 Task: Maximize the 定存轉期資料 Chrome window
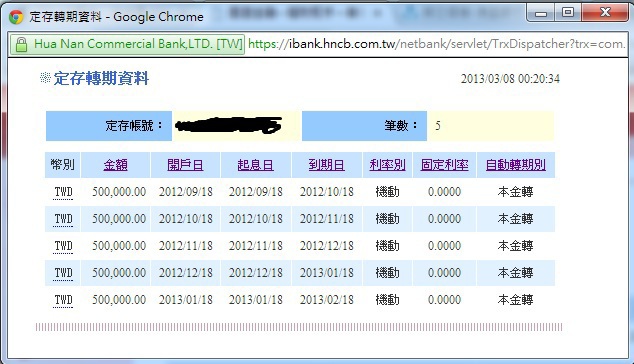point(568,13)
